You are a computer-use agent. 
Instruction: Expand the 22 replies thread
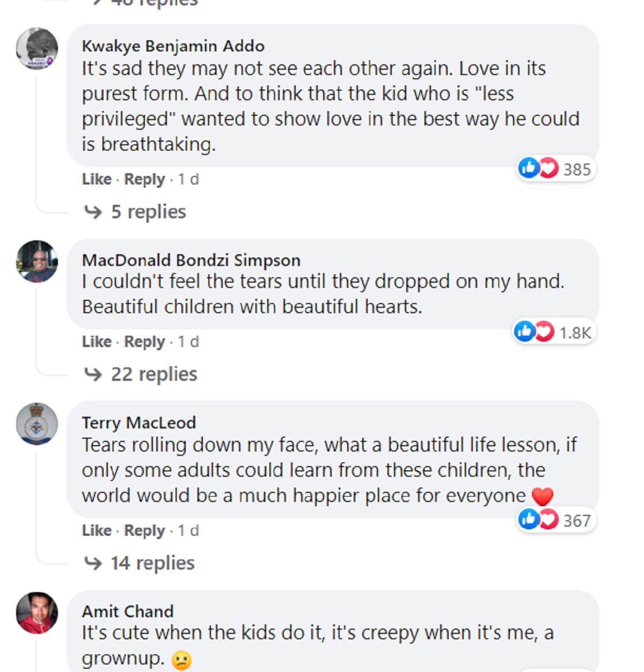pos(153,374)
